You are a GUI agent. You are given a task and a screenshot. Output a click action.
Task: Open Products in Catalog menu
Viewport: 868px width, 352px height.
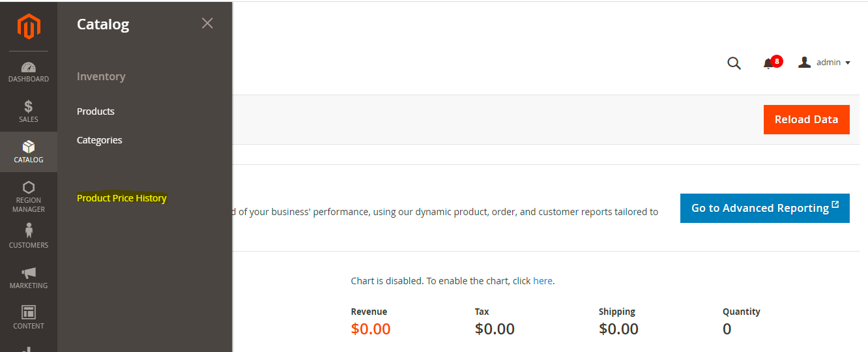(96, 111)
